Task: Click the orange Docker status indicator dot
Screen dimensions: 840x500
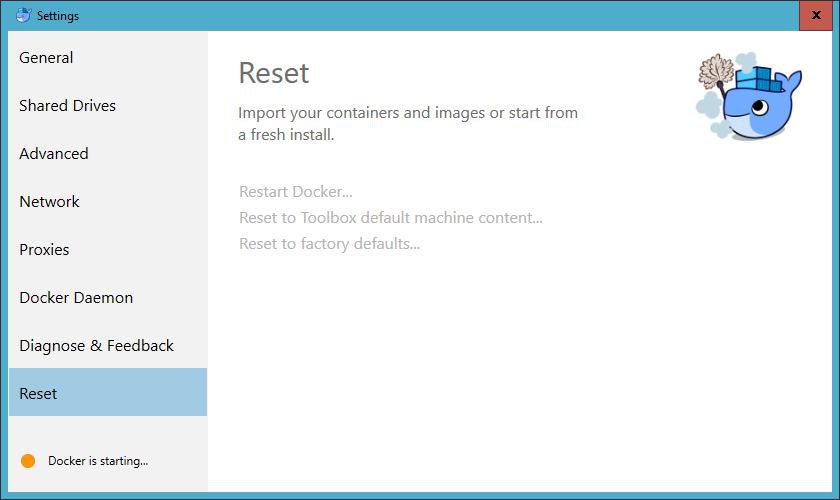Action: tap(28, 461)
